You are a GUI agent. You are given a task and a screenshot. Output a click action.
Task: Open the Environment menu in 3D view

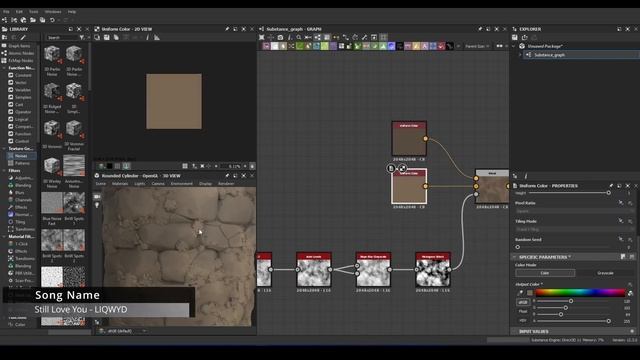(x=182, y=184)
